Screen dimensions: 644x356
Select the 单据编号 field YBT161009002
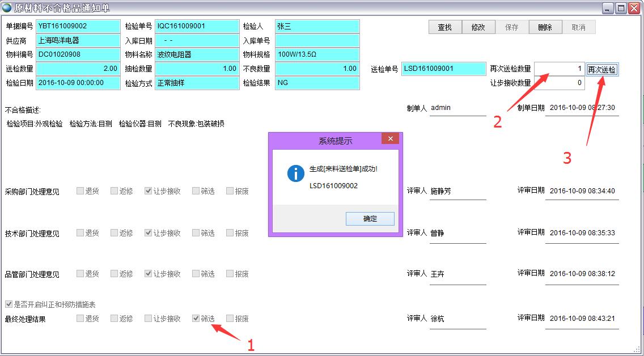tap(78, 26)
